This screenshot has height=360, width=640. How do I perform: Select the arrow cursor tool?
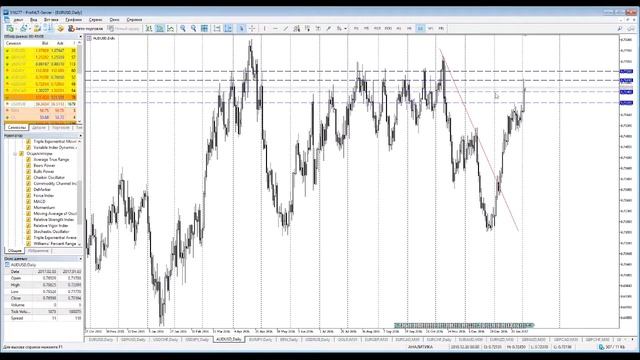click(x=241, y=28)
